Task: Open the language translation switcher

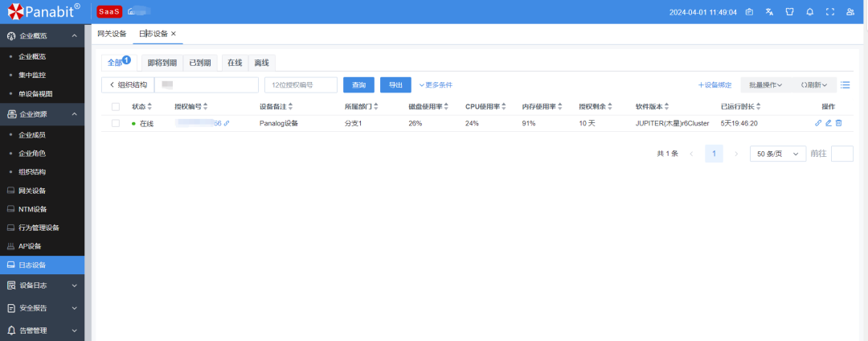Action: point(769,11)
